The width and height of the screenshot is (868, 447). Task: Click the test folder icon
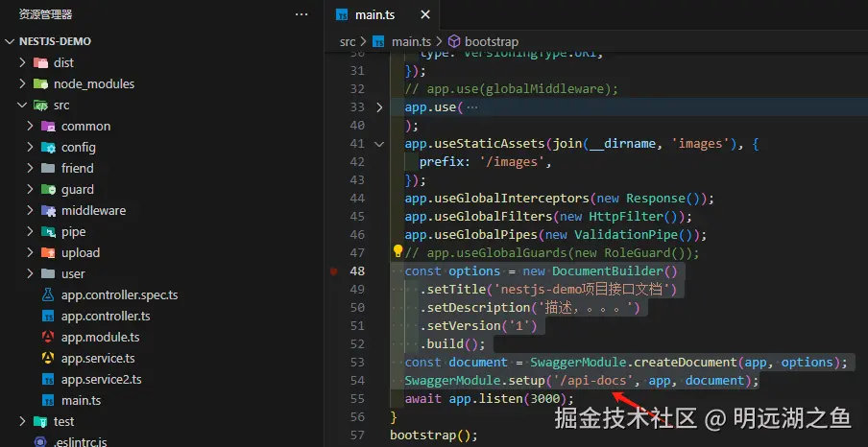(40, 421)
